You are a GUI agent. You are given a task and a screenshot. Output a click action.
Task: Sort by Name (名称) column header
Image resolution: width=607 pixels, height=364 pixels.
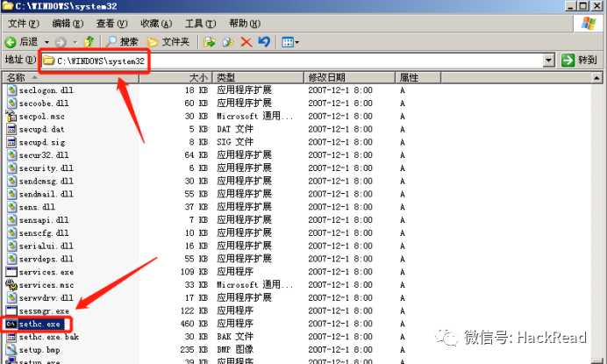(x=70, y=77)
